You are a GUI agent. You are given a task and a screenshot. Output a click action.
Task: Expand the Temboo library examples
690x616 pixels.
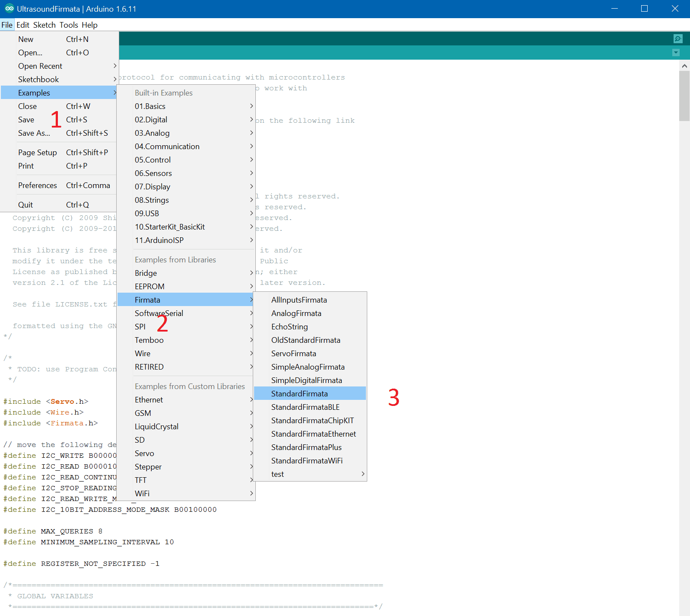click(186, 340)
